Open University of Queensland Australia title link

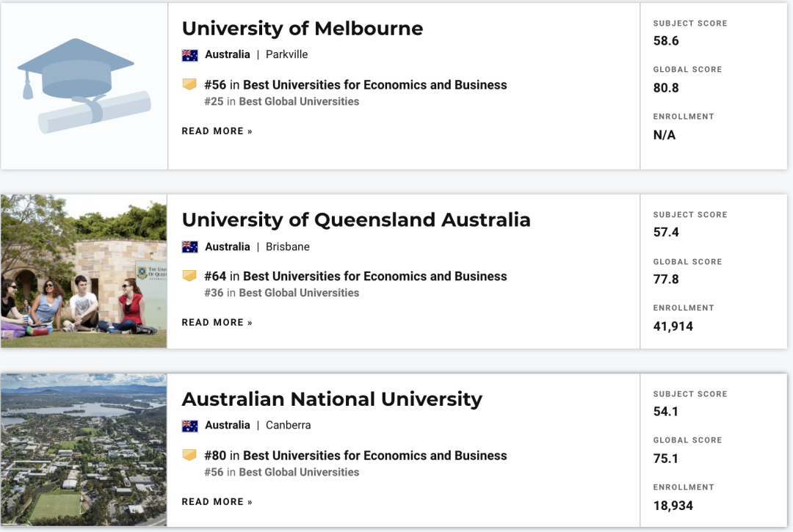click(356, 220)
